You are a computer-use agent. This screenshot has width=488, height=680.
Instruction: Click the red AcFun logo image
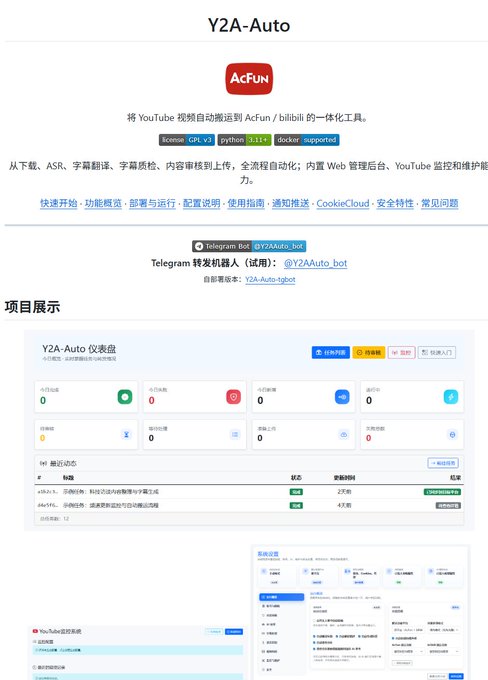[249, 78]
